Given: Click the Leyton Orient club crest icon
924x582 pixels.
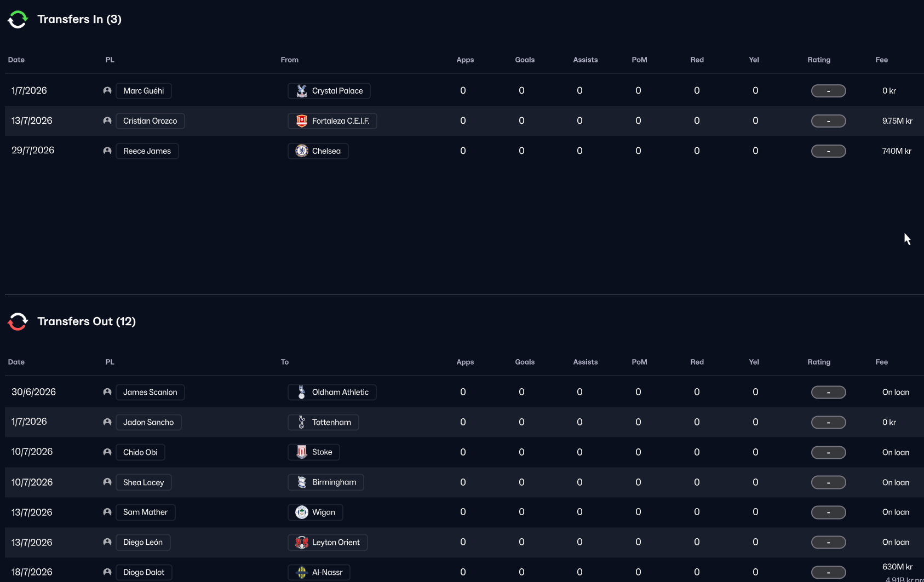Looking at the screenshot, I should click(x=302, y=543).
